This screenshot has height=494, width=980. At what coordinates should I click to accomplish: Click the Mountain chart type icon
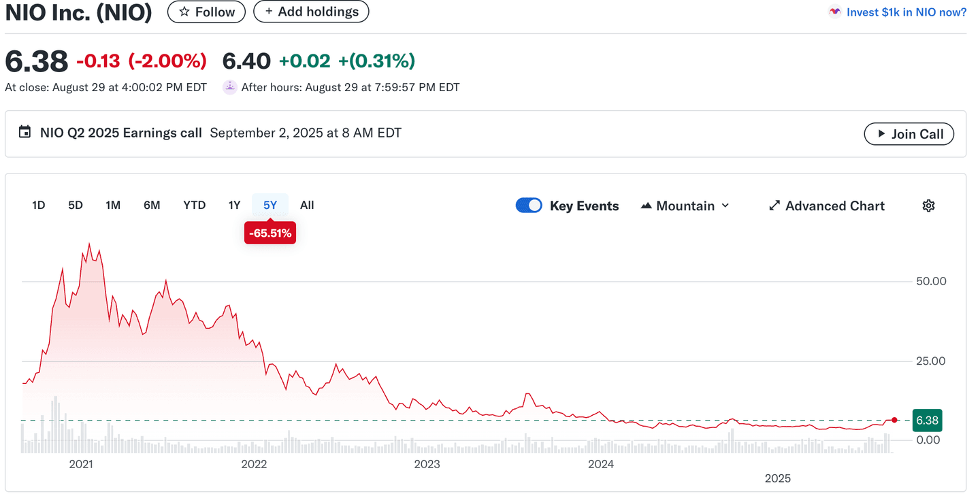point(646,205)
